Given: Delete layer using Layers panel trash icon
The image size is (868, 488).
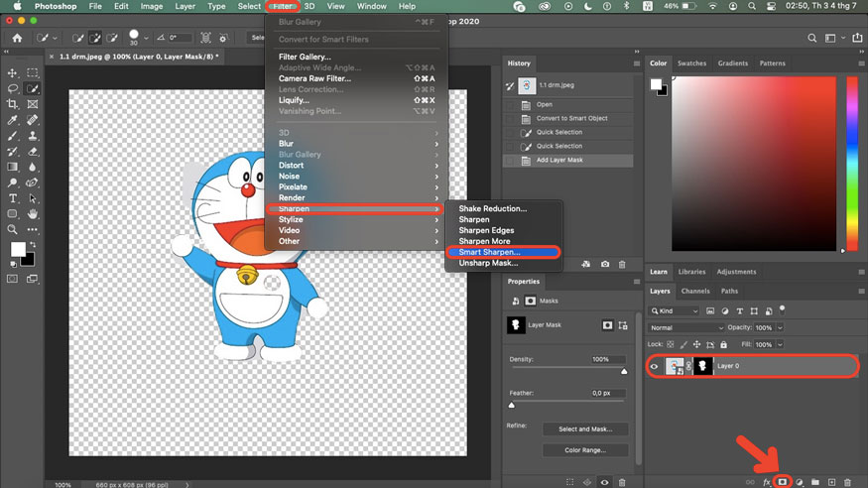Looking at the screenshot, I should [847, 481].
